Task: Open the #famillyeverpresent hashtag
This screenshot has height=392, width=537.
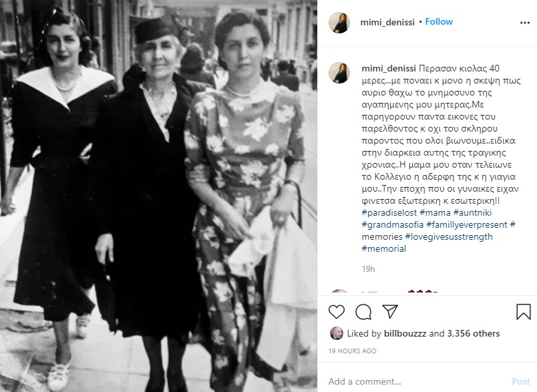Action: tap(466, 224)
